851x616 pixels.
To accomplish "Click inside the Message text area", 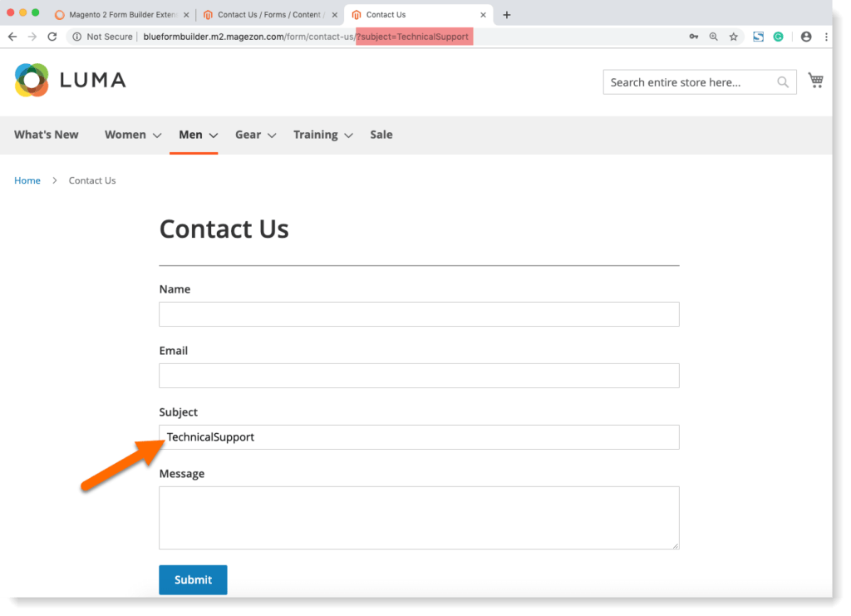I will pyautogui.click(x=418, y=515).
